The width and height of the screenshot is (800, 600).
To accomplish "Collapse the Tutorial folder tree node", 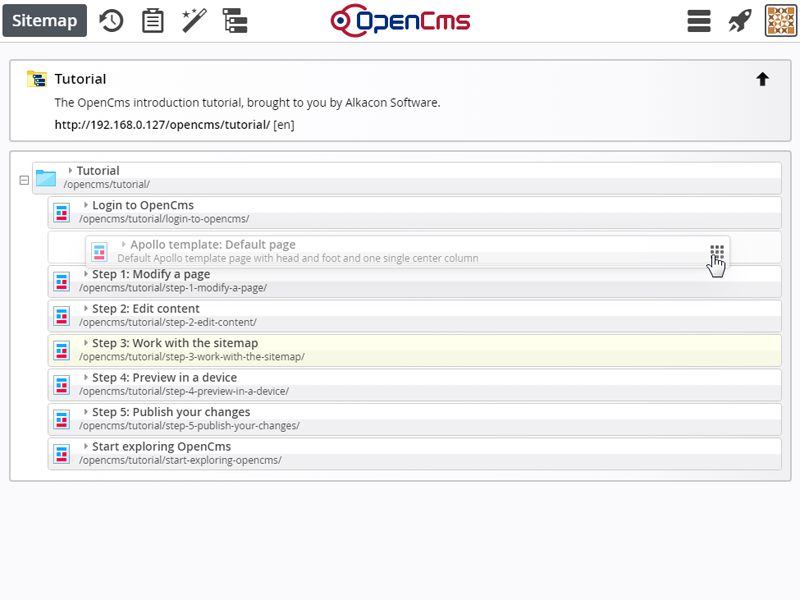I will (24, 180).
